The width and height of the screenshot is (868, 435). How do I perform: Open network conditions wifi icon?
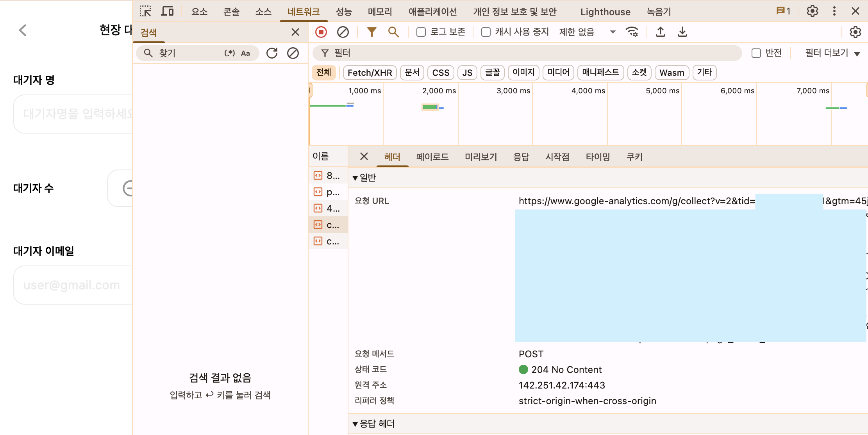pyautogui.click(x=632, y=32)
